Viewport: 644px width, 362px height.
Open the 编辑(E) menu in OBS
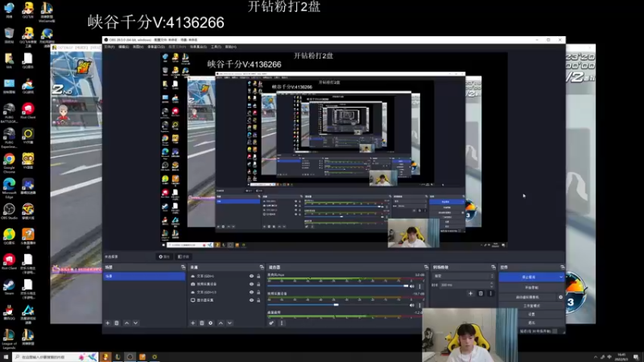coord(124,47)
